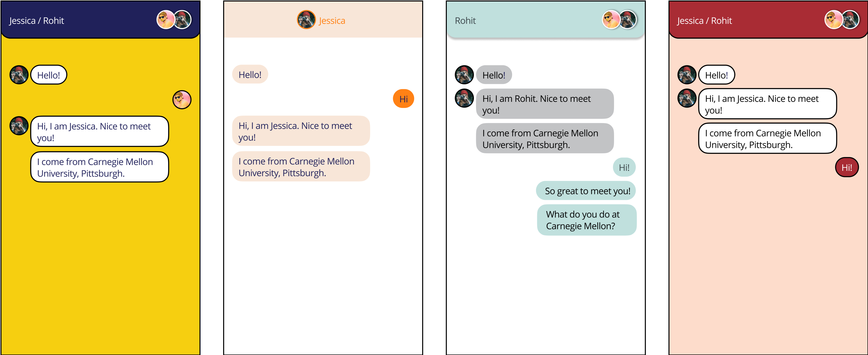Select gray 'Carnegie Mellon University' bubble
The image size is (868, 355).
click(545, 138)
